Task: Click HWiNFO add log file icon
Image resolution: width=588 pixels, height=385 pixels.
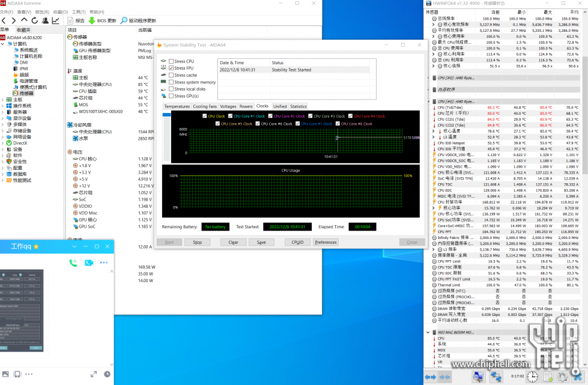Action: pos(548,377)
